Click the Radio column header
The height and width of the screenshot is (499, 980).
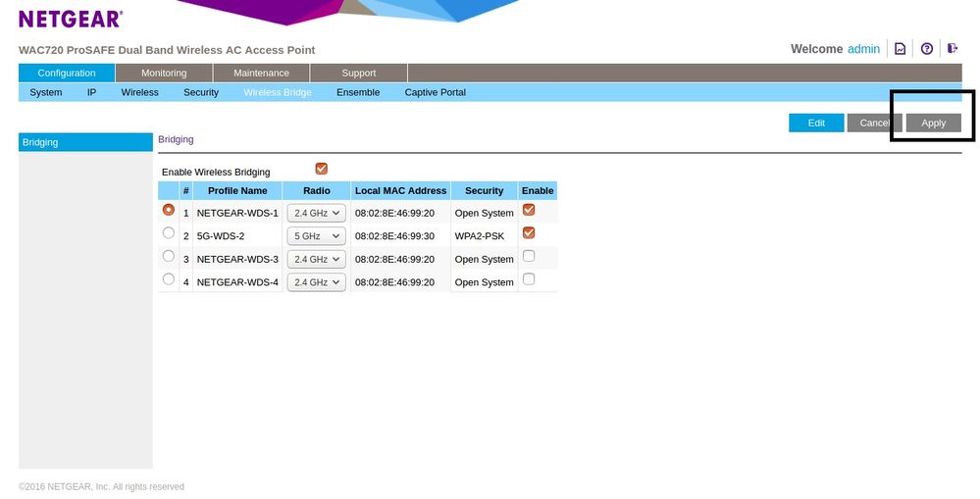pyautogui.click(x=317, y=190)
